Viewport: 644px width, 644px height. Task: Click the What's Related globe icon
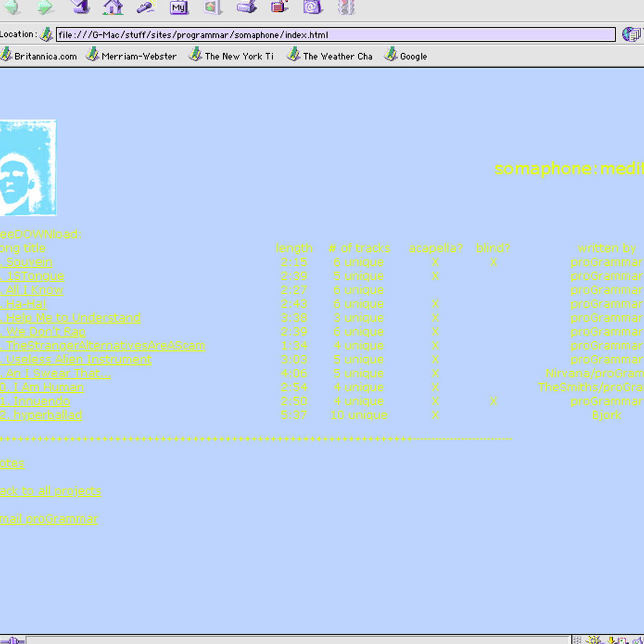coord(631,34)
